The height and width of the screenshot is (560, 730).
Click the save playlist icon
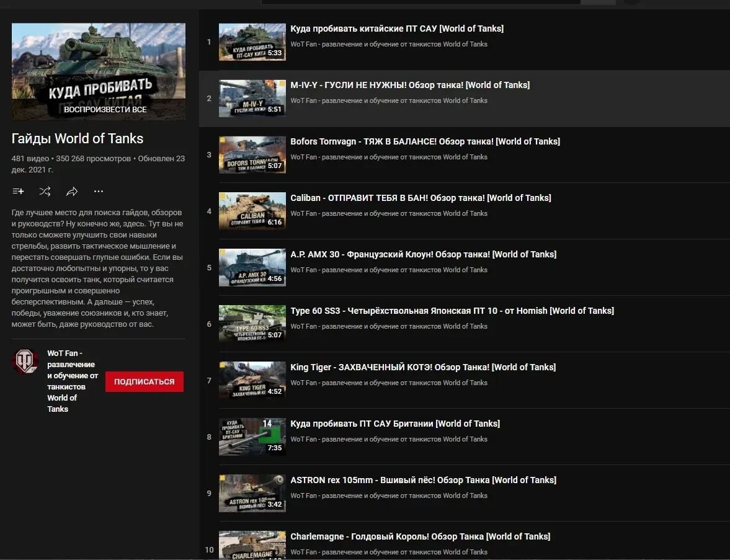coord(18,192)
